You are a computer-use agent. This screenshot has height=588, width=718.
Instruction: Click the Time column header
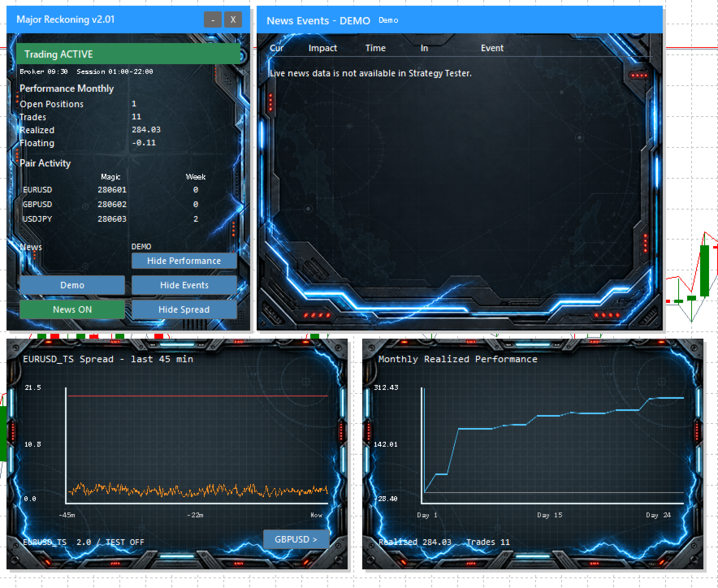[x=375, y=48]
